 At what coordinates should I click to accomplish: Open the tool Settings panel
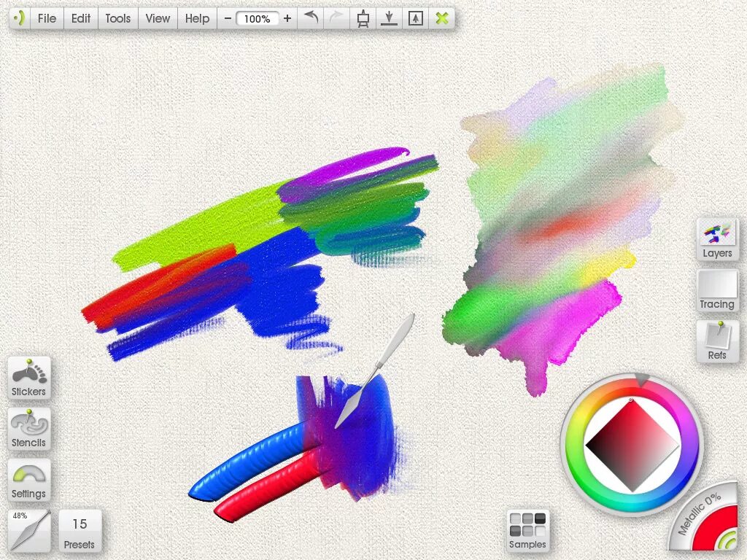(x=29, y=480)
